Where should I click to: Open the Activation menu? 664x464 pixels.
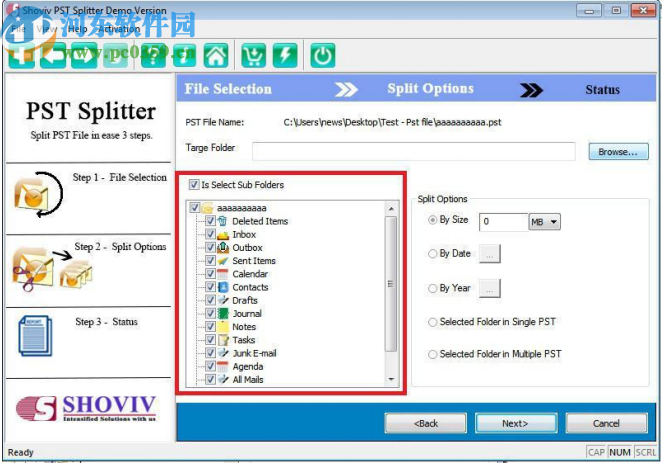[x=119, y=29]
